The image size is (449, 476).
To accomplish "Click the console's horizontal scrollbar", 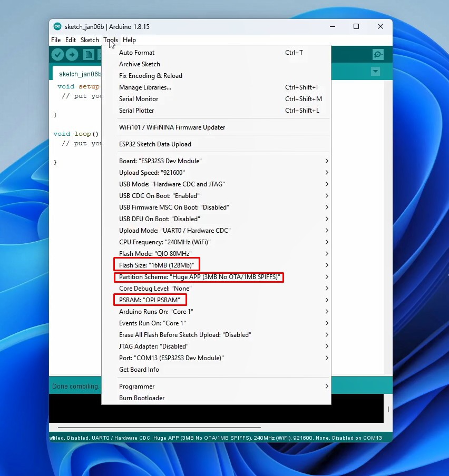I will point(159,428).
